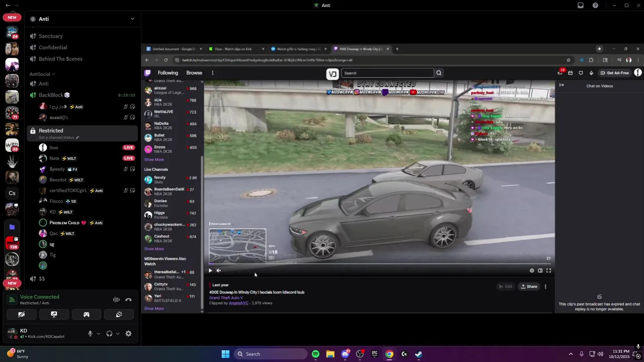This screenshot has height=362, width=644.
Task: Open the Higgs Fortnite channel
Action: coord(171,215)
